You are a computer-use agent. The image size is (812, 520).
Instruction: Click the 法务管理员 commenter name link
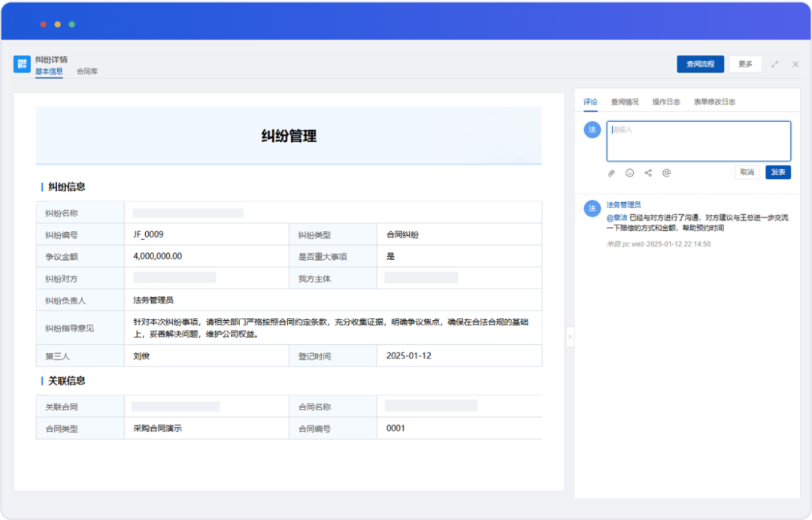tap(623, 205)
